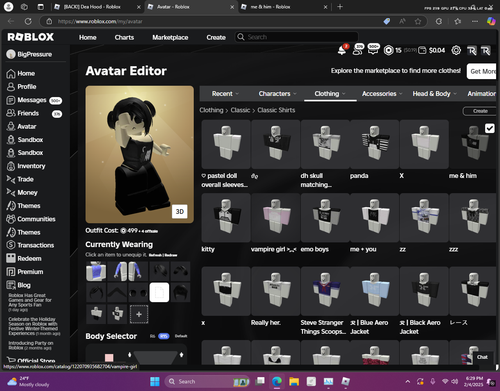Expand the Characters dropdown
This screenshot has height=391, width=500.
tap(277, 94)
